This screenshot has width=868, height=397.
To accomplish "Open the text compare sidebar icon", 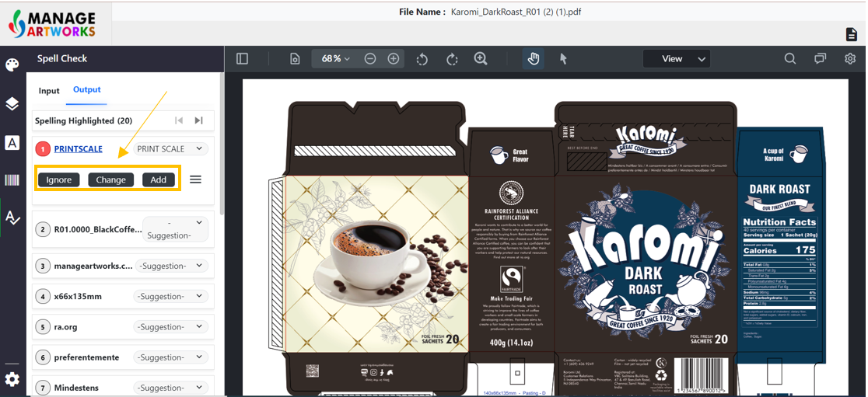I will [12, 143].
